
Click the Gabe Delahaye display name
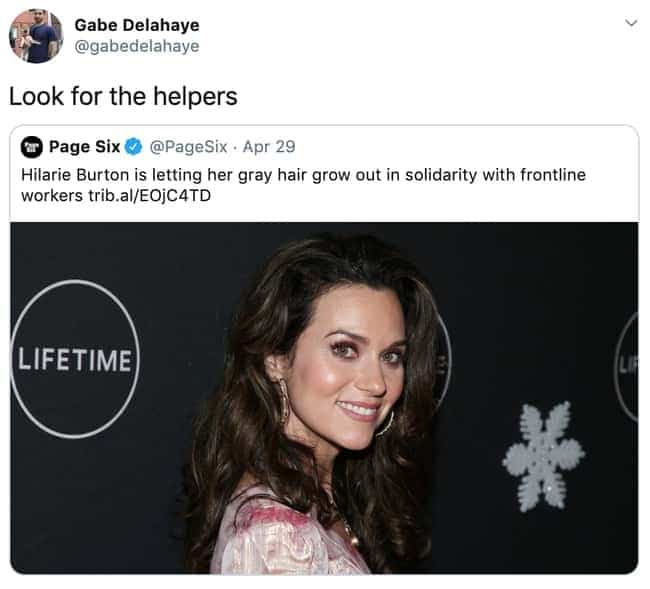click(137, 25)
